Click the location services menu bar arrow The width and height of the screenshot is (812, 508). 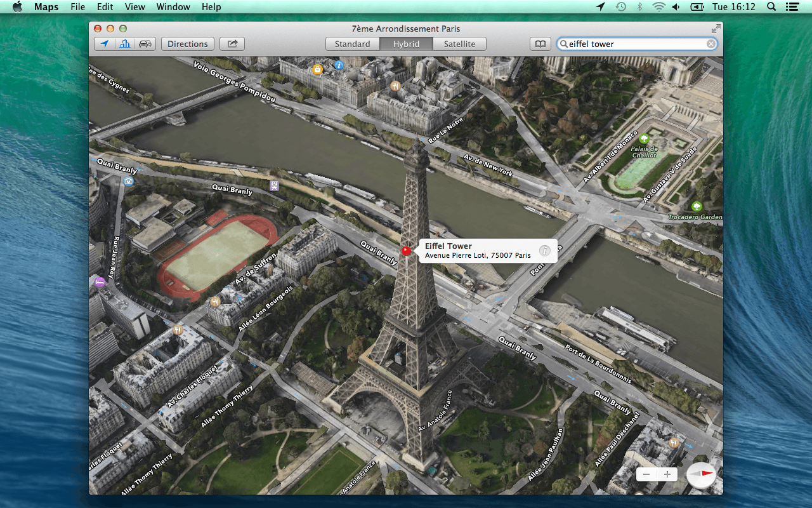pos(601,7)
